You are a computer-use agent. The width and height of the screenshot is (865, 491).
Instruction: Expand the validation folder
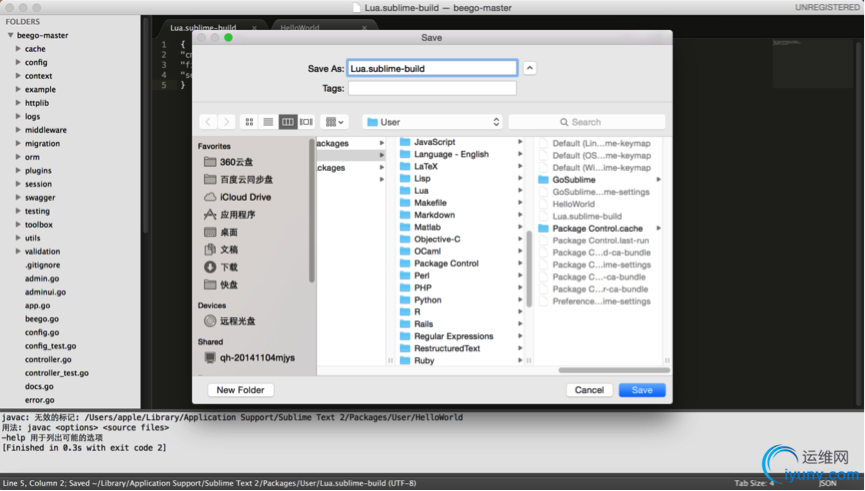(18, 251)
